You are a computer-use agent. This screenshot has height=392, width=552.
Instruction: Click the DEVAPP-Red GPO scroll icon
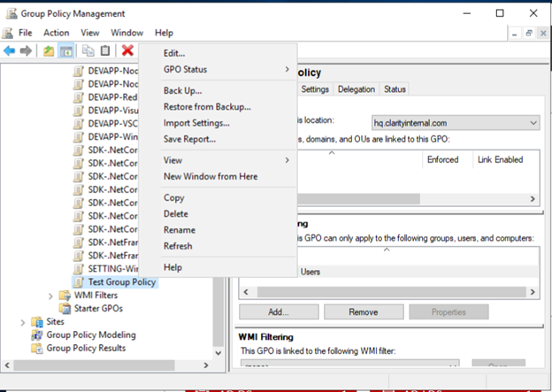79,97
